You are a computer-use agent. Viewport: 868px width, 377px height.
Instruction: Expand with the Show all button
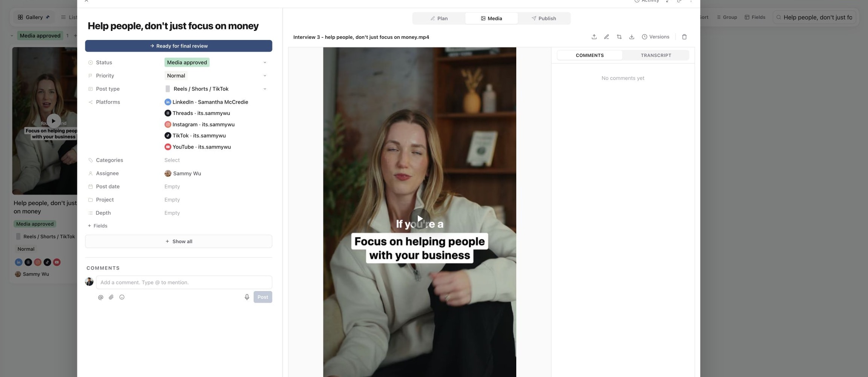(179, 241)
